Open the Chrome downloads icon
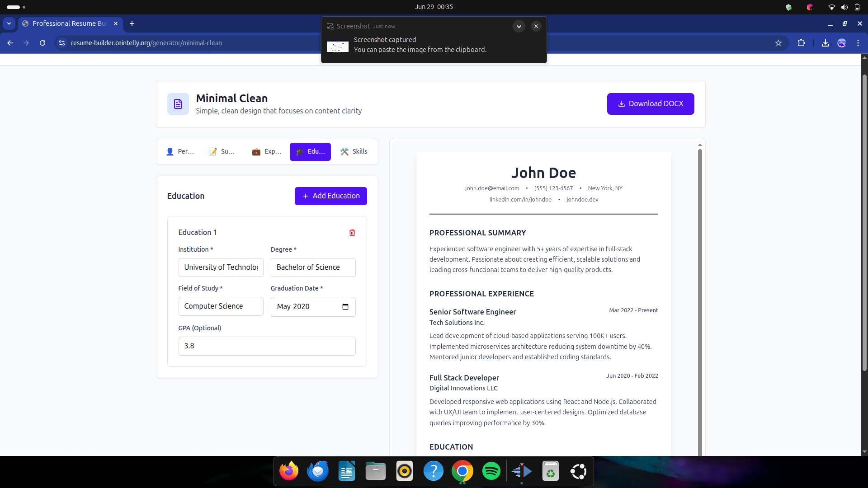Image resolution: width=868 pixels, height=488 pixels. coord(825,43)
